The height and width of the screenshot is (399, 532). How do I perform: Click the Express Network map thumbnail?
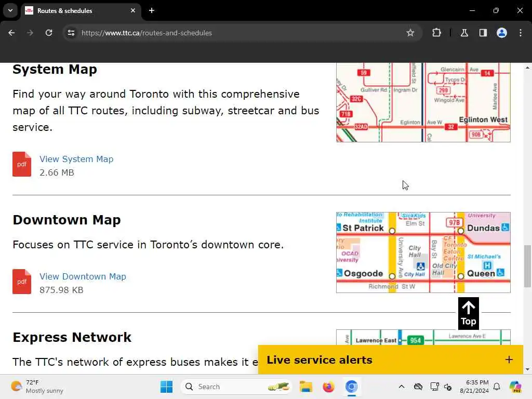click(x=423, y=337)
